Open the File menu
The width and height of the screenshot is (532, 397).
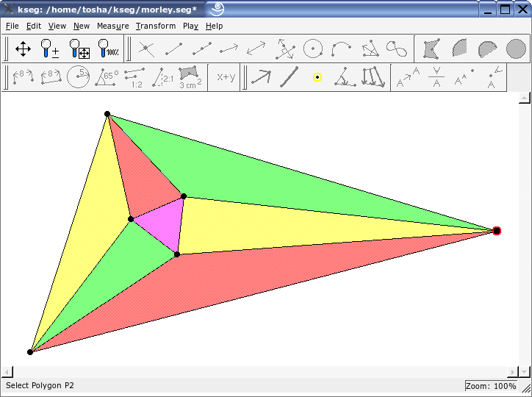click(12, 26)
